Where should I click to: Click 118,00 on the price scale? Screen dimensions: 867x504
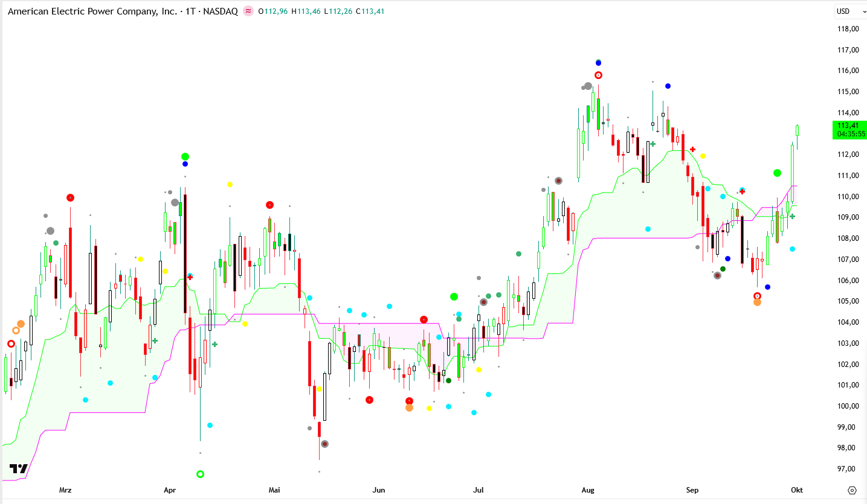(x=848, y=29)
